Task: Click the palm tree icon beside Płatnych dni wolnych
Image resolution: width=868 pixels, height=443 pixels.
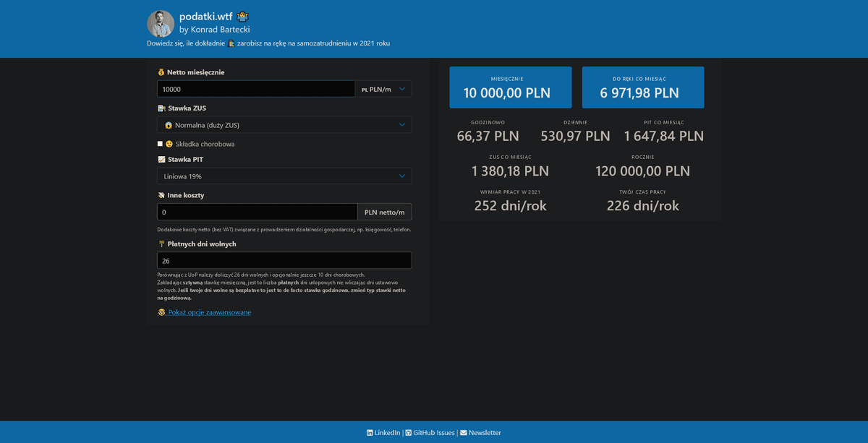Action: [x=161, y=244]
